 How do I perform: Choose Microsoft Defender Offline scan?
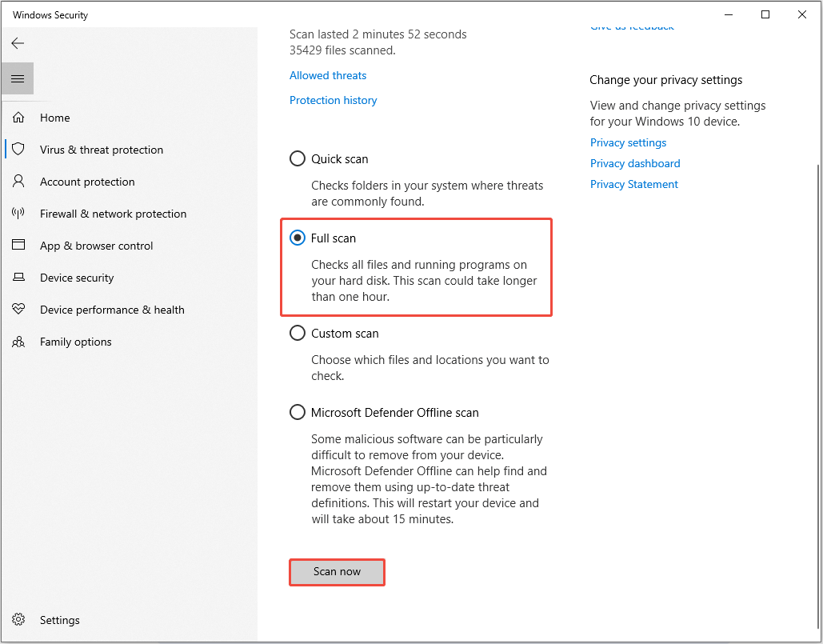297,412
